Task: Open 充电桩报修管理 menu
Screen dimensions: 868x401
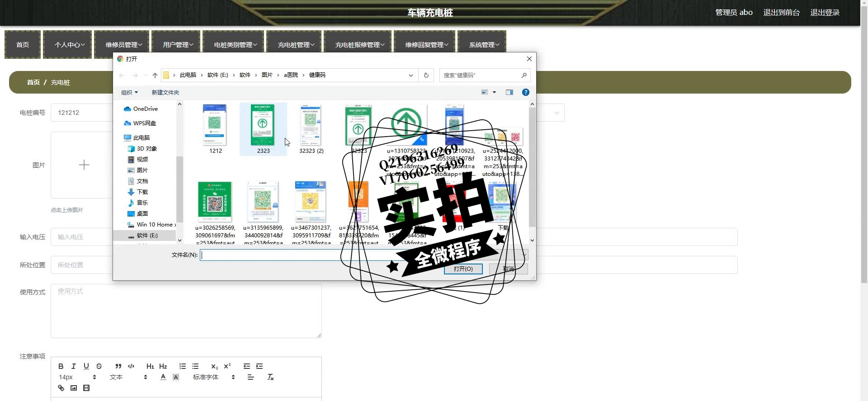Action: pyautogui.click(x=358, y=45)
